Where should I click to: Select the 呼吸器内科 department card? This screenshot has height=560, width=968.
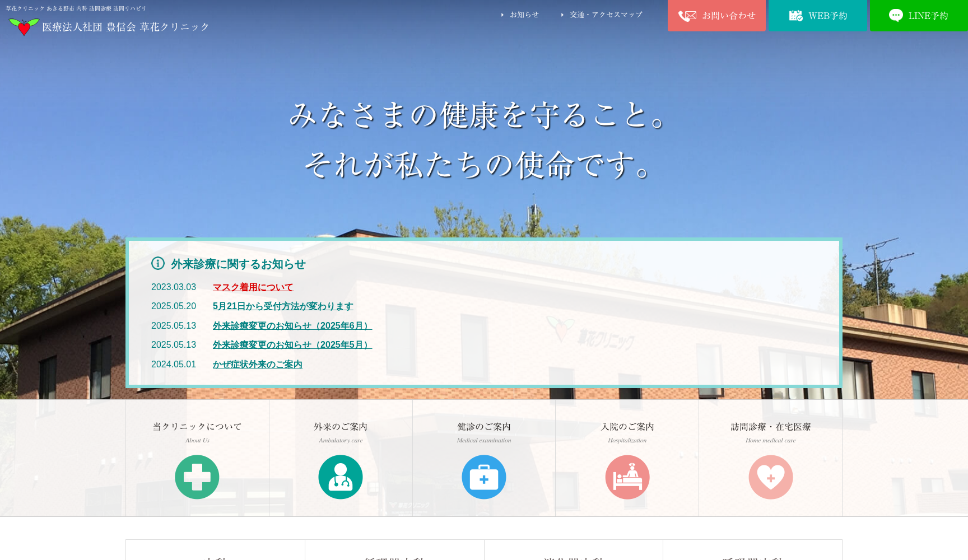pyautogui.click(x=753, y=557)
